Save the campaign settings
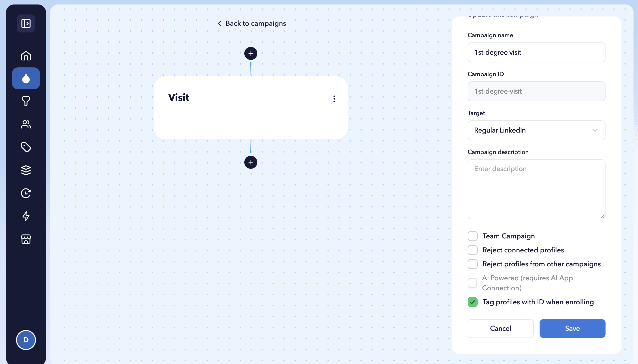638x364 pixels. [x=572, y=329]
